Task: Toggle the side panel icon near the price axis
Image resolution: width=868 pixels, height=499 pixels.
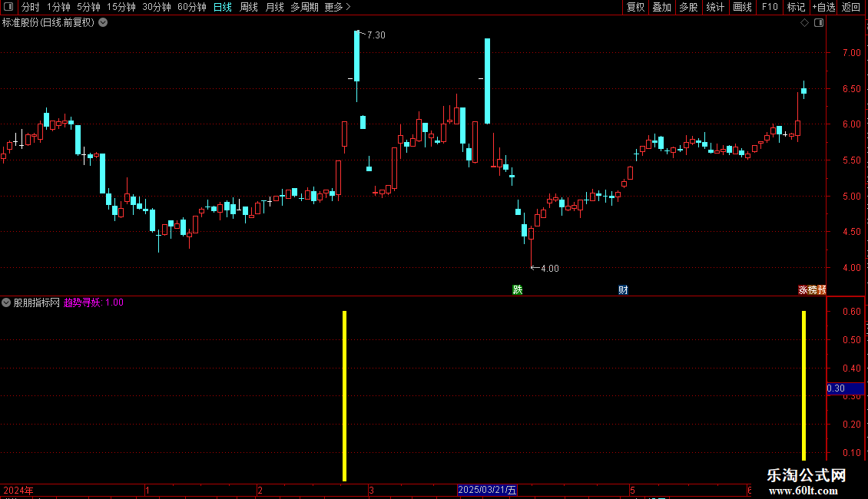Action: click(819, 23)
